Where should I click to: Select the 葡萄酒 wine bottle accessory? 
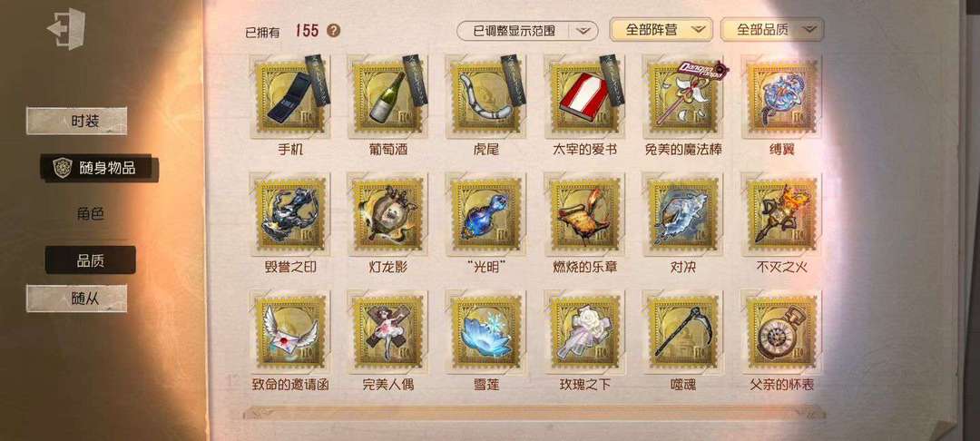(388, 97)
